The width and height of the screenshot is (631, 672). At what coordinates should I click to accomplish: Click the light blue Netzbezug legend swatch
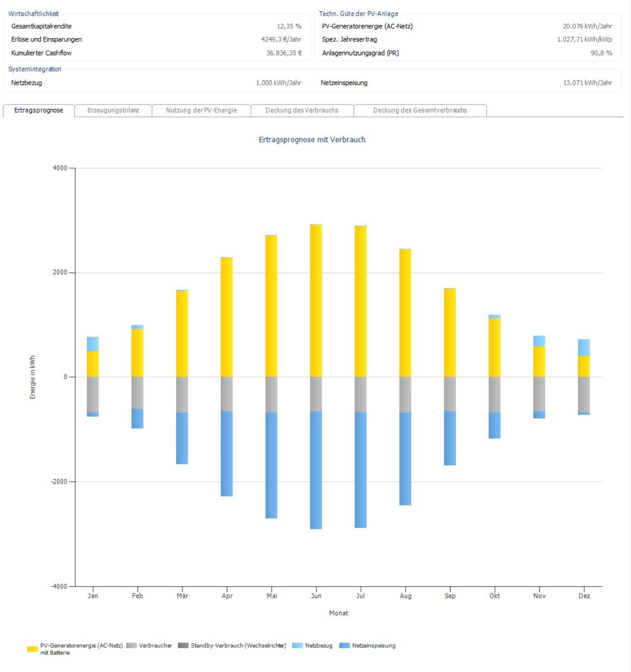(297, 645)
